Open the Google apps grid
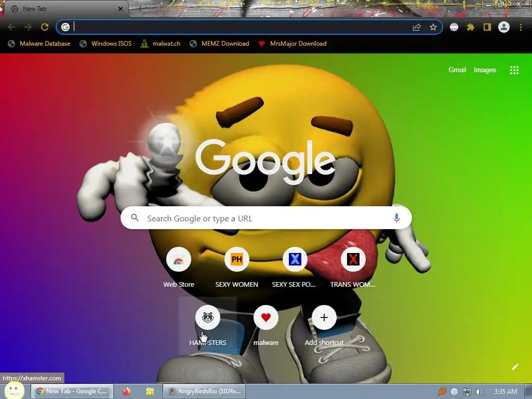This screenshot has height=399, width=532. click(514, 70)
